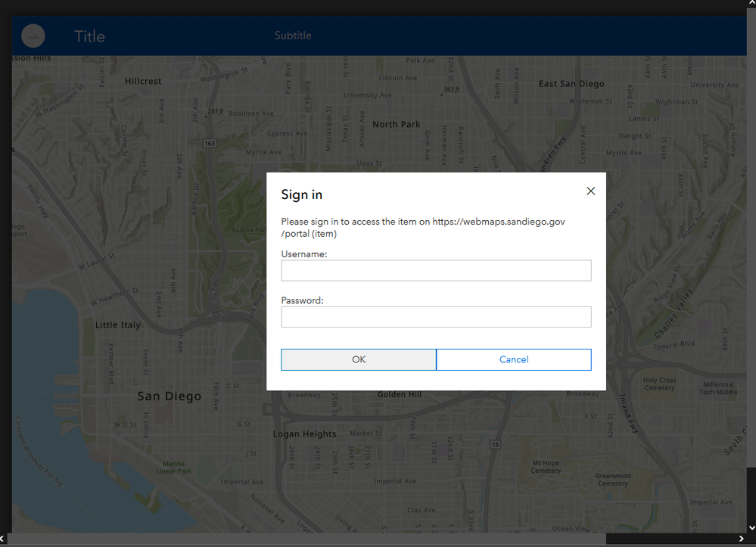Cancel the sign in dialog

514,359
